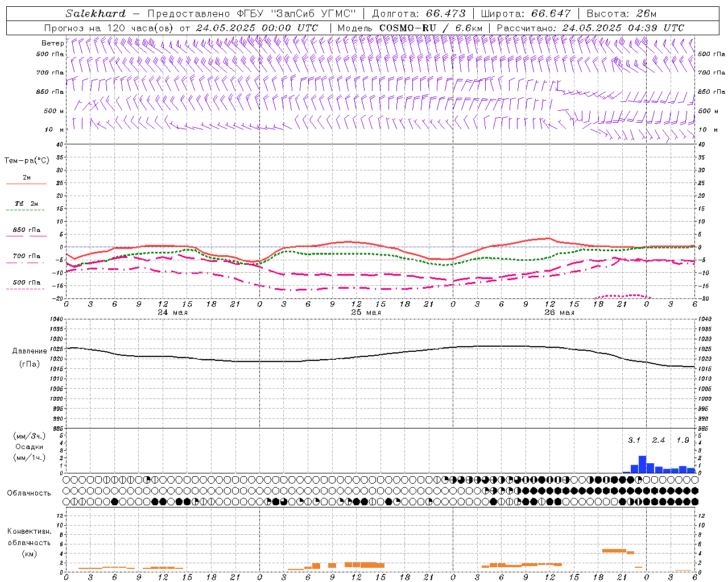Click the tallest blue precipitation bar
This screenshot has width=728, height=582.
click(x=642, y=464)
